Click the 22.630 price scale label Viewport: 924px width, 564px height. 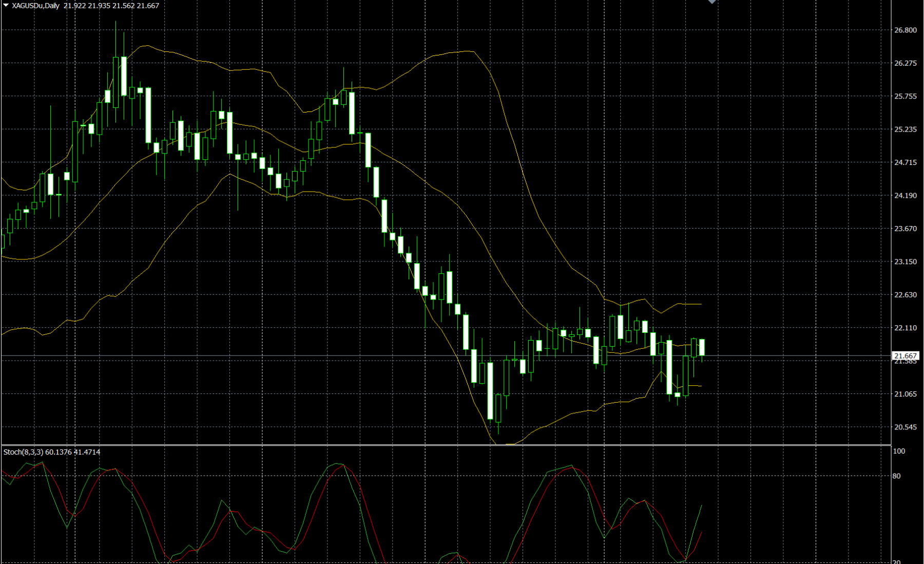(906, 295)
